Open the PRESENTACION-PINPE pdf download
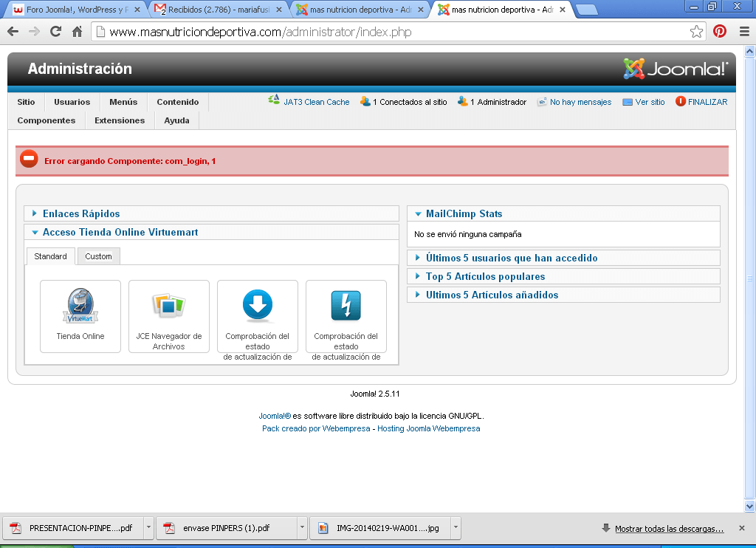This screenshot has width=756, height=548. click(x=73, y=528)
